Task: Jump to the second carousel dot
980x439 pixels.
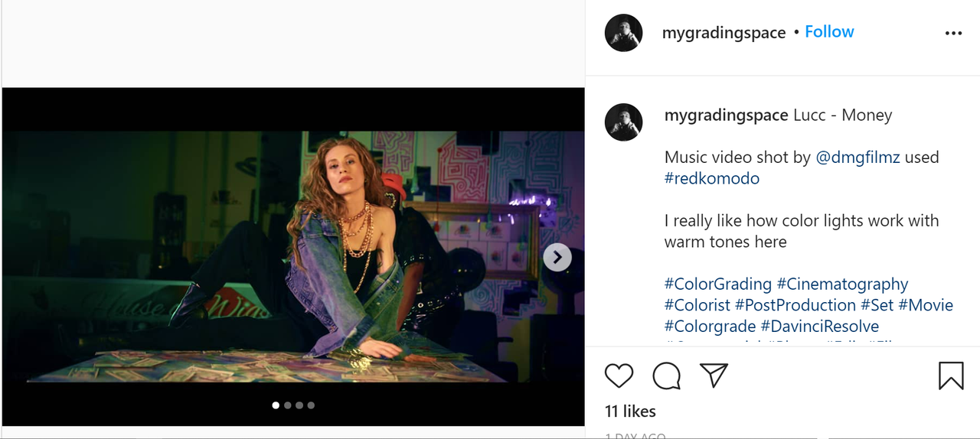Action: pyautogui.click(x=288, y=405)
